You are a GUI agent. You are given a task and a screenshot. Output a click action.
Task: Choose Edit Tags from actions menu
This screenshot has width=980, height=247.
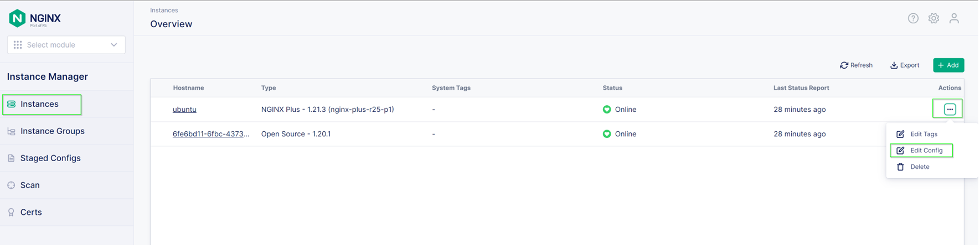click(x=924, y=135)
